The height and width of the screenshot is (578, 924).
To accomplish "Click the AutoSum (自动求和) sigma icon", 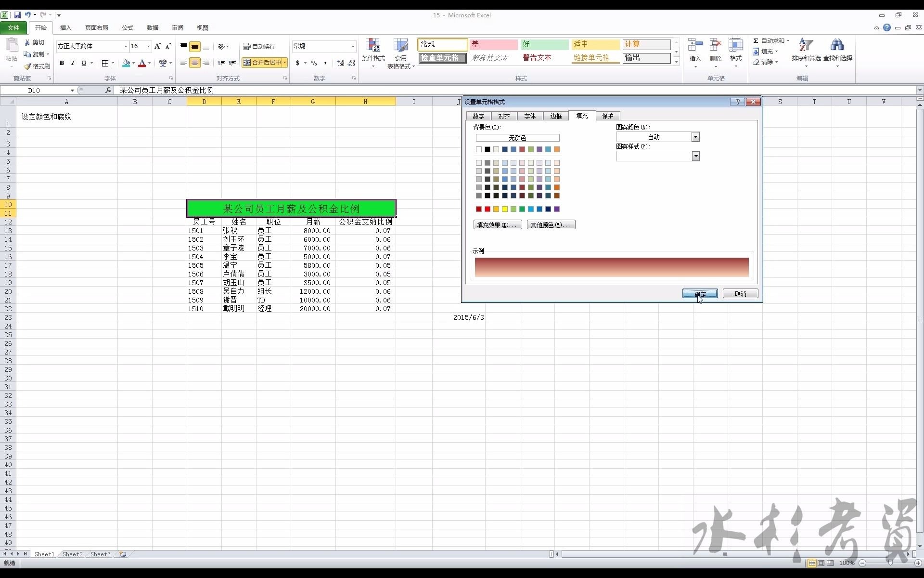I will click(756, 41).
